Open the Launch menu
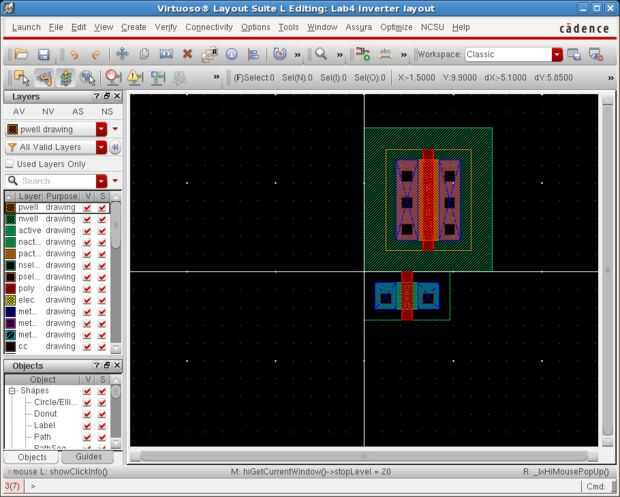The width and height of the screenshot is (620, 497). (26, 27)
